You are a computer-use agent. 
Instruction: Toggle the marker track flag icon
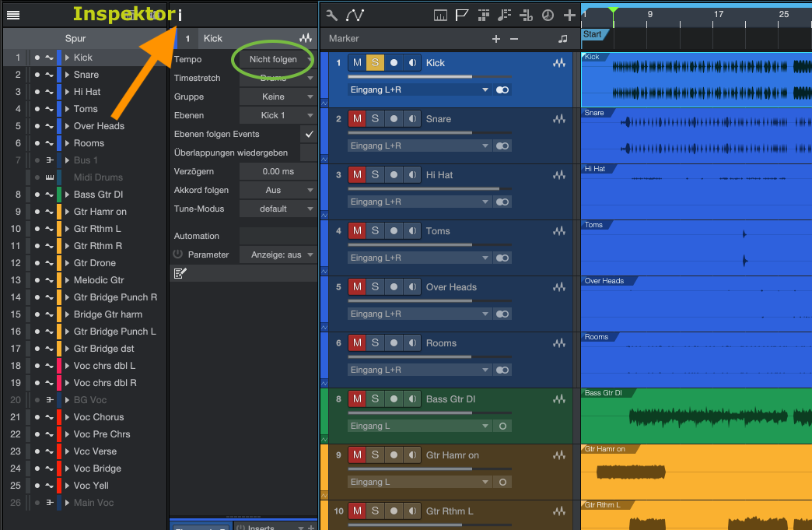(x=462, y=16)
